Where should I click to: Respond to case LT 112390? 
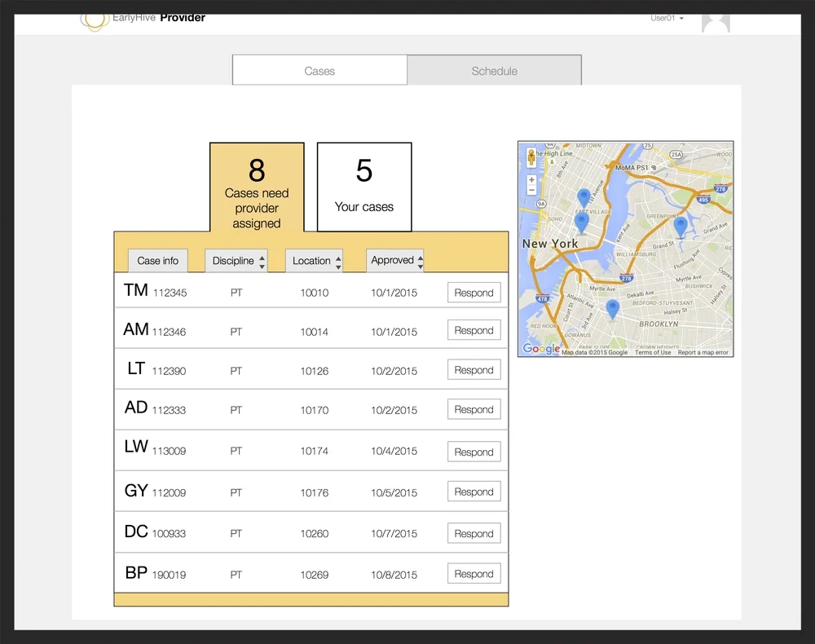(x=474, y=369)
